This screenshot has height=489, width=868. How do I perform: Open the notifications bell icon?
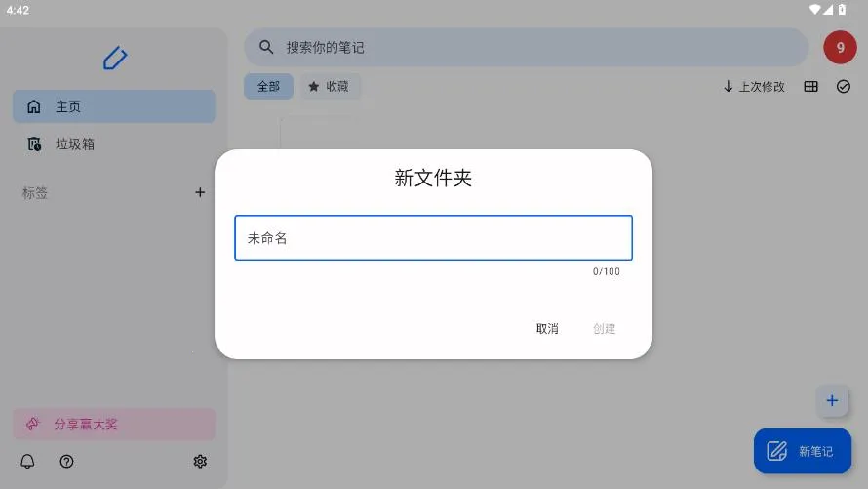click(x=27, y=462)
